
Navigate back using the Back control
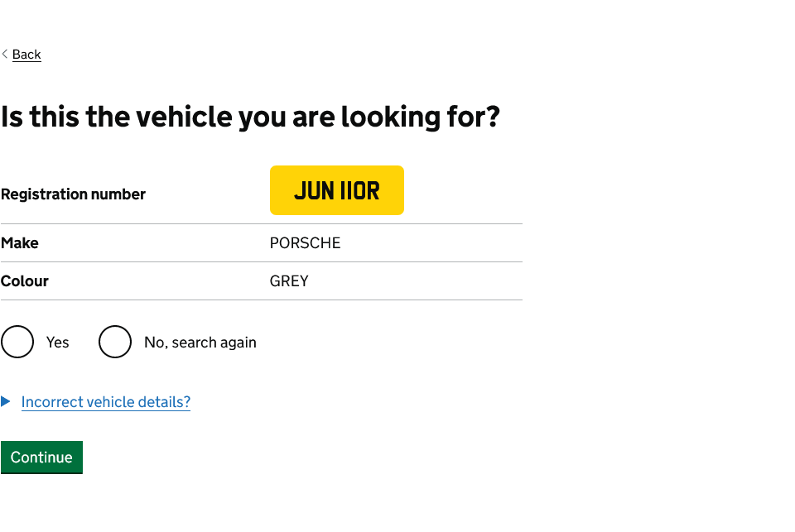point(26,54)
